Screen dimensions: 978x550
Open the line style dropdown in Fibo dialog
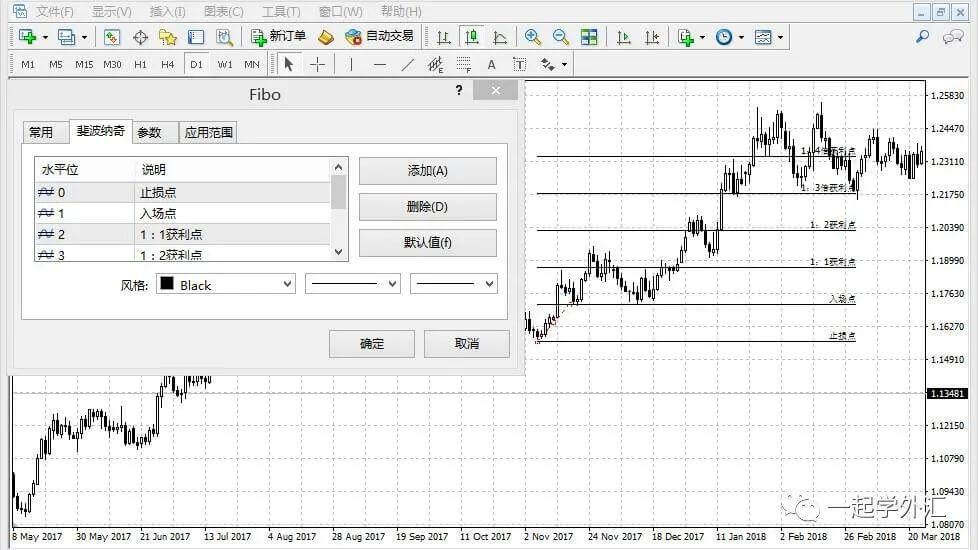[352, 284]
